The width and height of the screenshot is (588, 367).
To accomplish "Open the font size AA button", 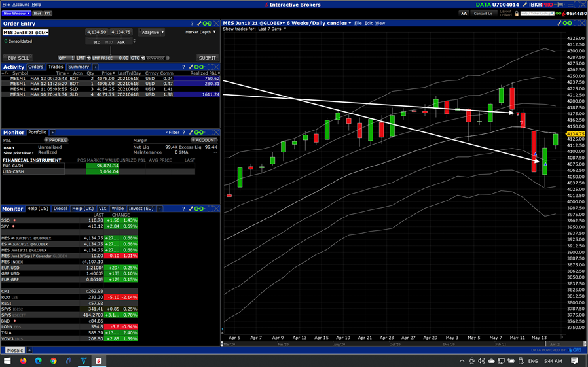I will pos(464,13).
